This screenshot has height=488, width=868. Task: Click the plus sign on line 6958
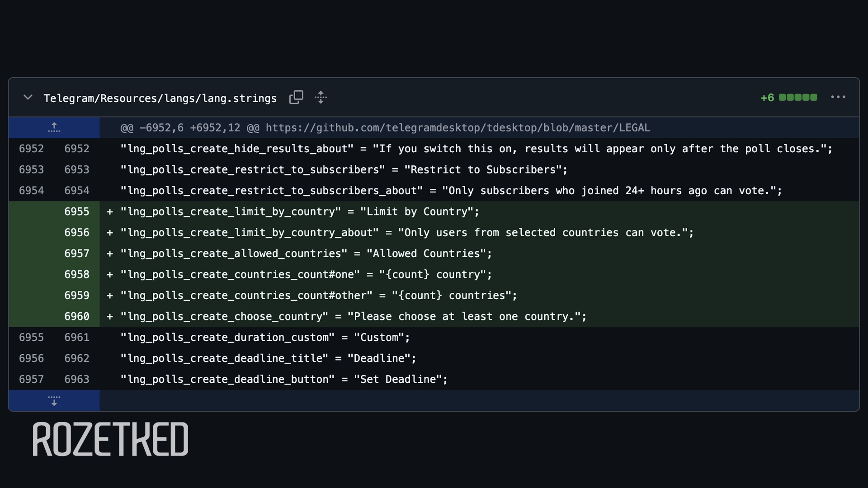point(110,275)
